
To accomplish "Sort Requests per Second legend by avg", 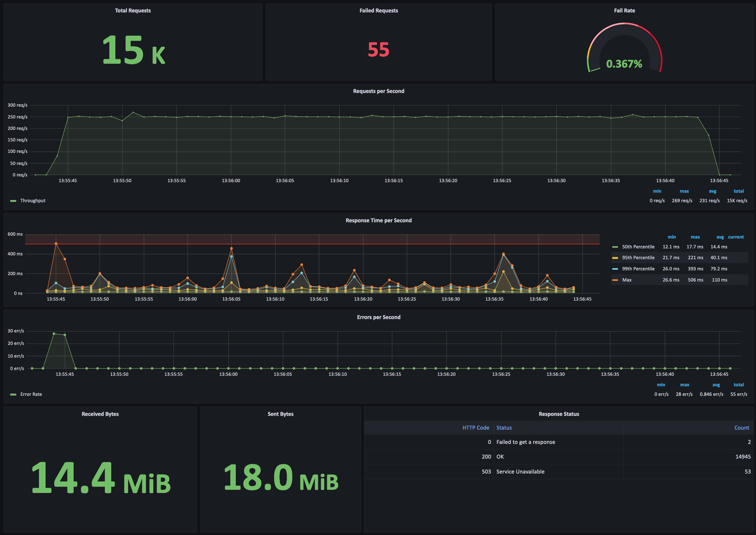I will [712, 191].
